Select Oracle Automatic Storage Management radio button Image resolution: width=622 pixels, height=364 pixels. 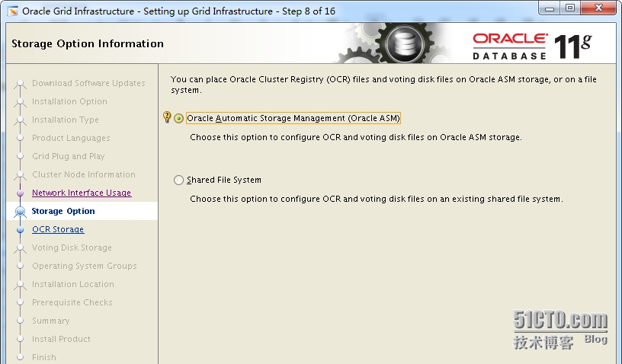pos(178,119)
